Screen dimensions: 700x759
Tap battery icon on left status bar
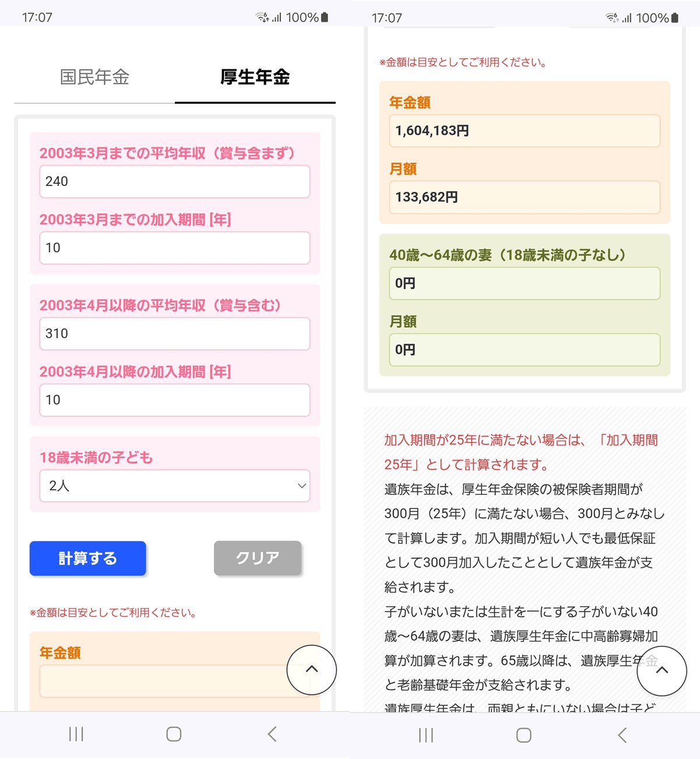[x=325, y=17]
